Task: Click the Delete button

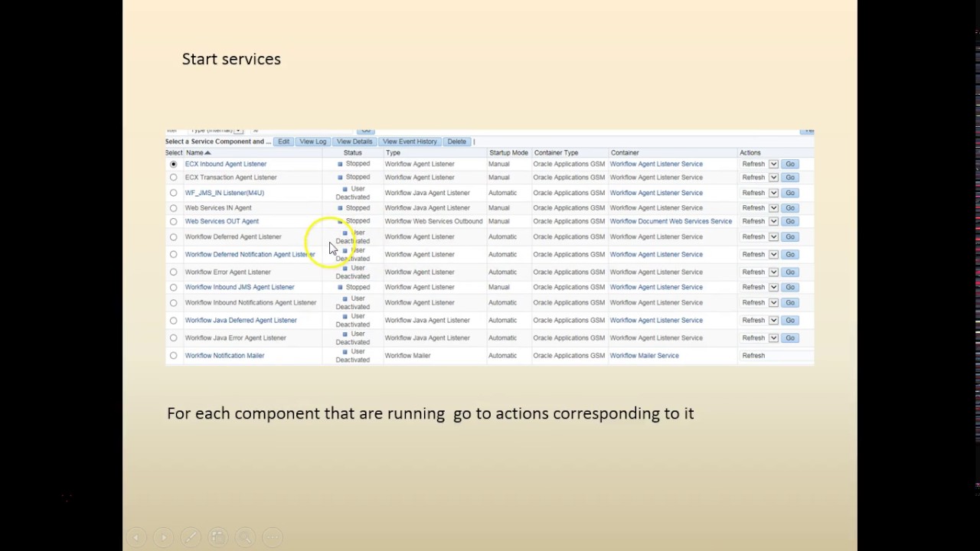Action: 457,142
